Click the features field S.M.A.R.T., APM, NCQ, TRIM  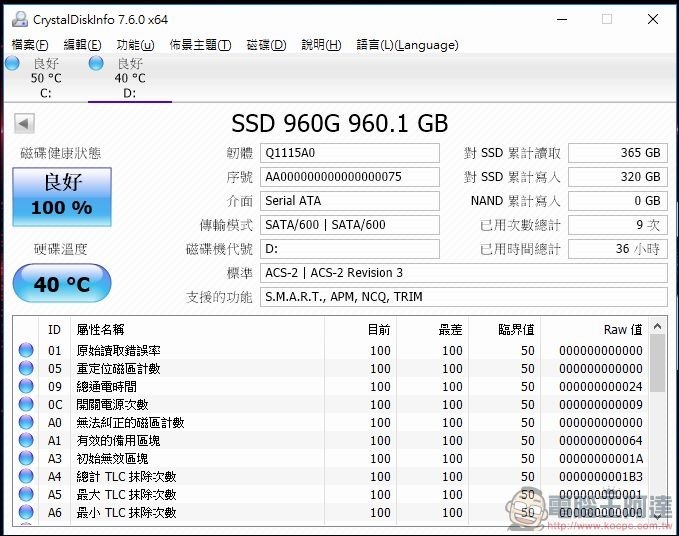point(464,297)
